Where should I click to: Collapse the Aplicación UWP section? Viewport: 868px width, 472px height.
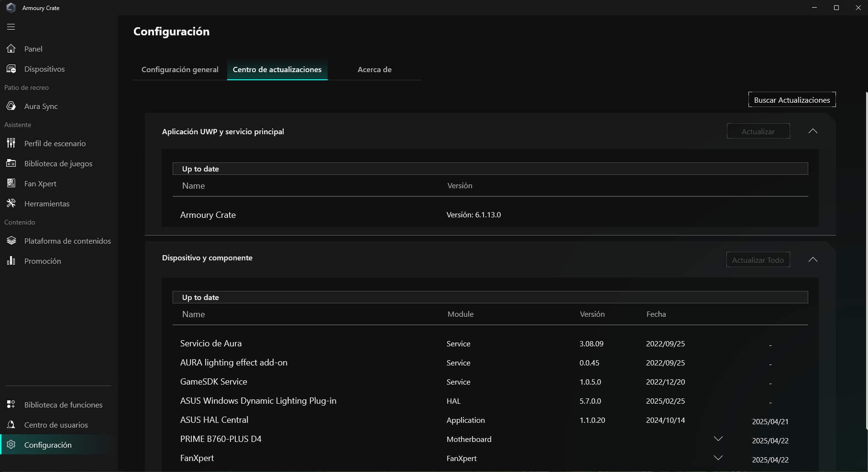coord(813,131)
